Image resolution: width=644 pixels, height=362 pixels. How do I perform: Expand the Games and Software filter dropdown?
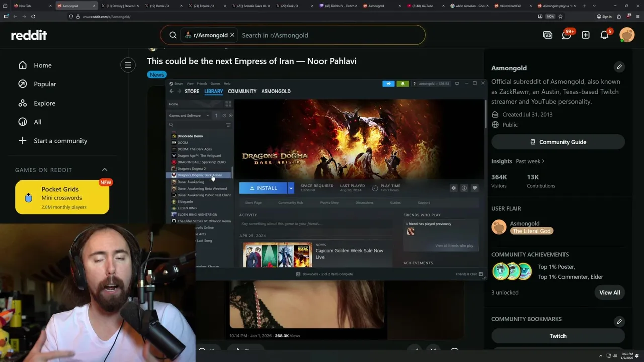[189, 116]
